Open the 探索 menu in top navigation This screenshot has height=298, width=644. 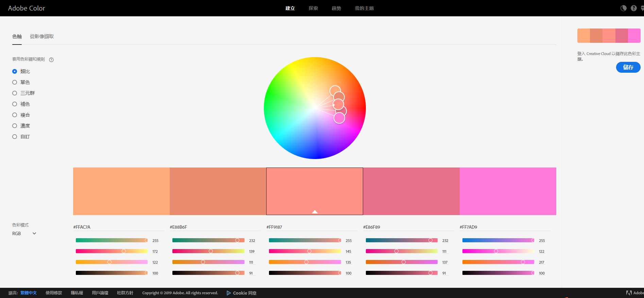(313, 8)
